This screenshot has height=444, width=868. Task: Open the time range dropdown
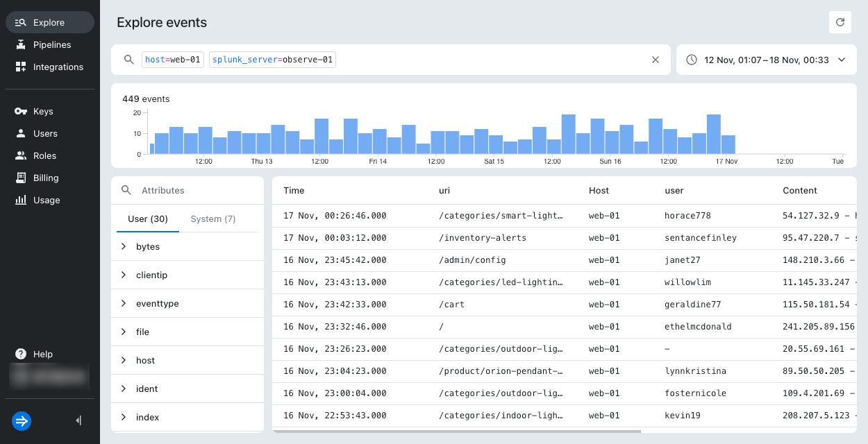[x=766, y=60]
